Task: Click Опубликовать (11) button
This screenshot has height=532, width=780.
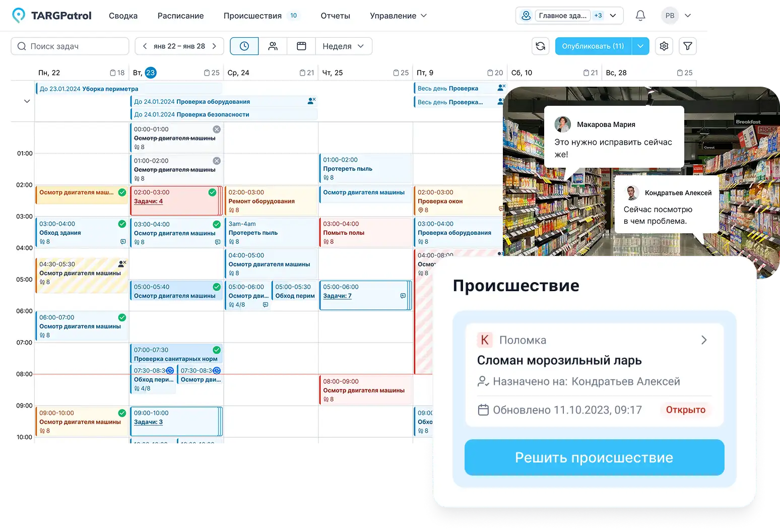Action: pos(593,46)
